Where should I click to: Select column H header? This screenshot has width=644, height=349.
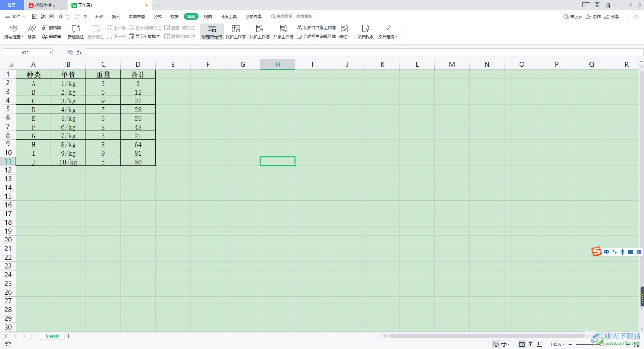278,64
